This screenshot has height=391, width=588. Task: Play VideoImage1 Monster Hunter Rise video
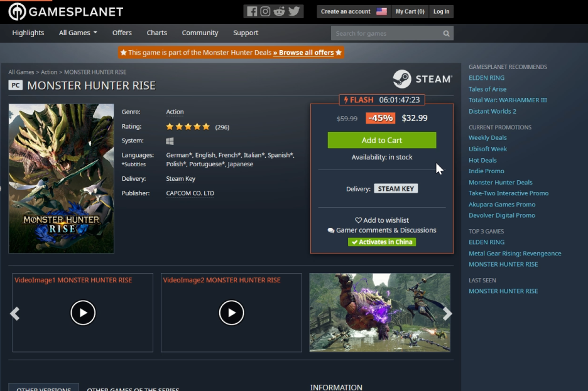83,313
